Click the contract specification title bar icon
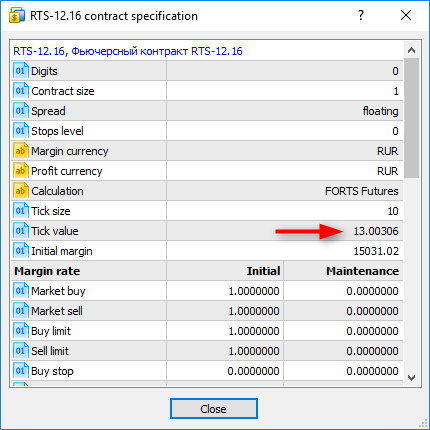This screenshot has width=430, height=430. 17,15
